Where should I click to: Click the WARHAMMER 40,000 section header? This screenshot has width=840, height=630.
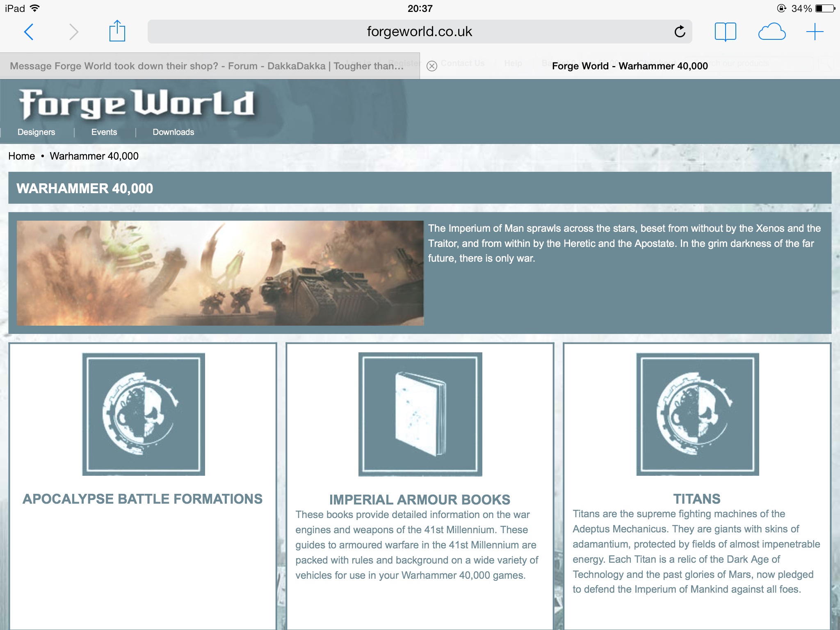[x=420, y=188]
